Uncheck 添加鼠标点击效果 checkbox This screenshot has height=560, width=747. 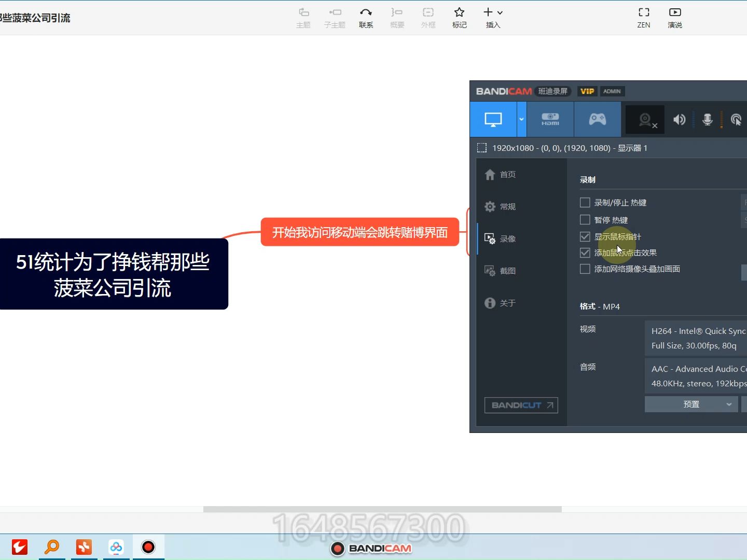585,253
